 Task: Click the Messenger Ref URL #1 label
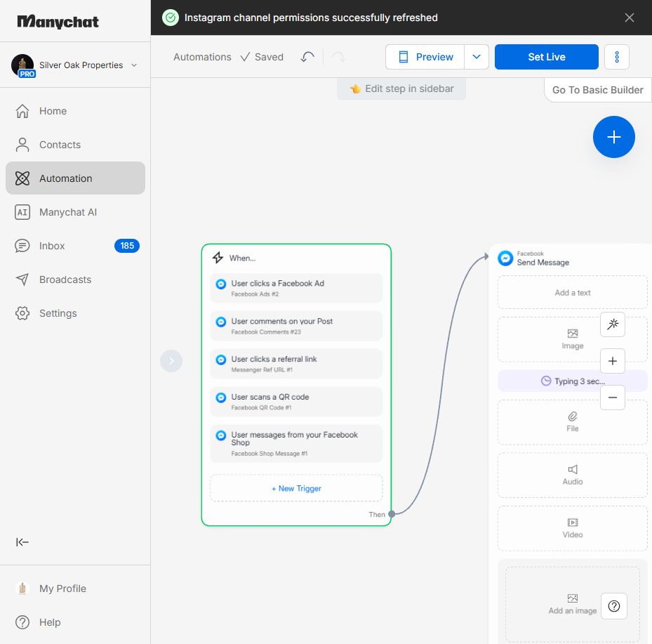click(x=262, y=370)
